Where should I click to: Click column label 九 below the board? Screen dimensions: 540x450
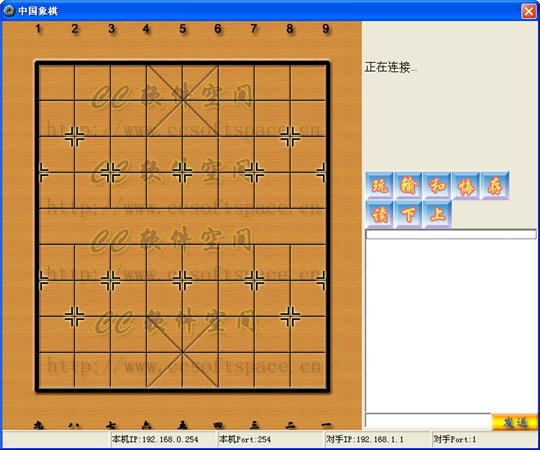click(39, 425)
